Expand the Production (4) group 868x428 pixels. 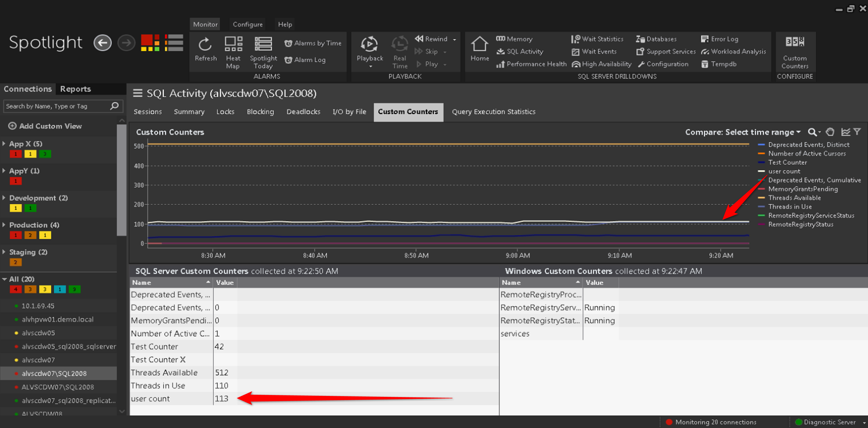click(x=4, y=225)
